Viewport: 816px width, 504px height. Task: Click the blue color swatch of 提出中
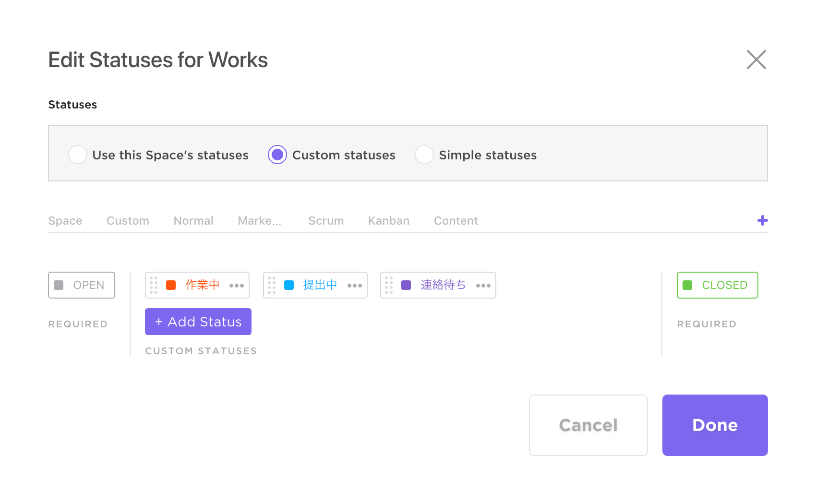point(289,285)
